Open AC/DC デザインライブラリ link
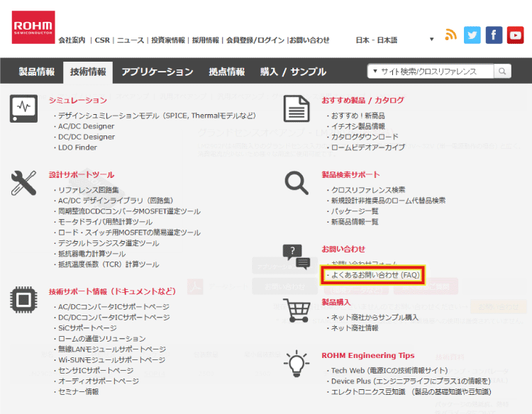Screen dimensions: 532x414 click(116, 201)
